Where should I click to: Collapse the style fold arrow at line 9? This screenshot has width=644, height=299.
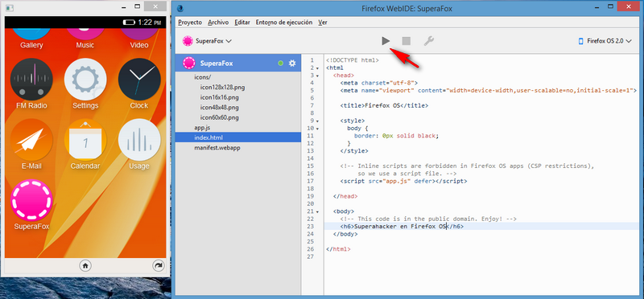(x=317, y=121)
